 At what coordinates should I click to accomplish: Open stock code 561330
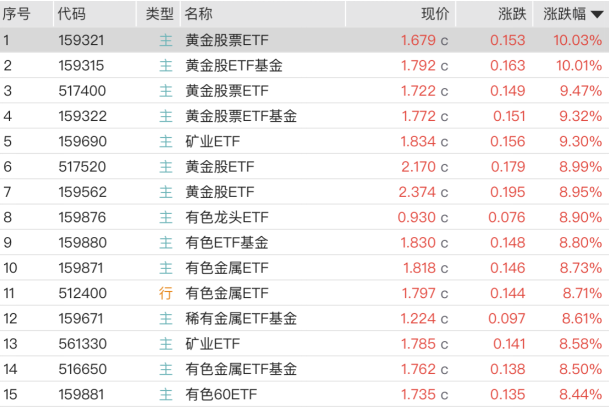click(x=79, y=344)
